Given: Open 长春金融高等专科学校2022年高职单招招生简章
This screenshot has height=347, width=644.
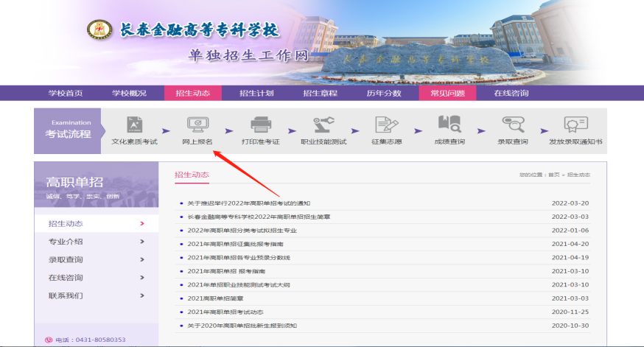Looking at the screenshot, I should 259,217.
